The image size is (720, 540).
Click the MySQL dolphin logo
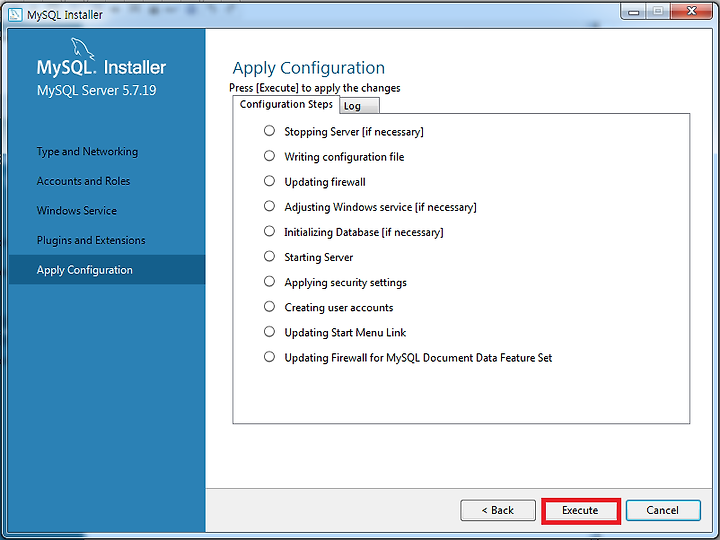83,48
